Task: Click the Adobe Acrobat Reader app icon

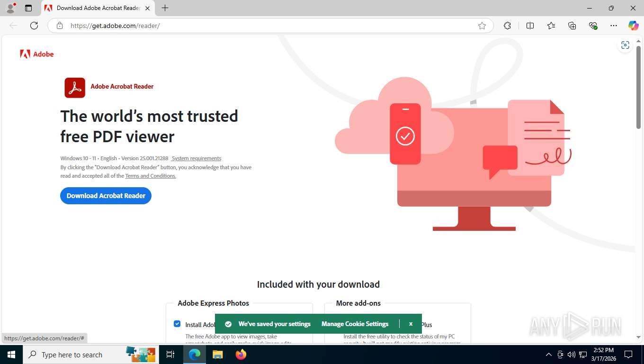Action: [75, 88]
